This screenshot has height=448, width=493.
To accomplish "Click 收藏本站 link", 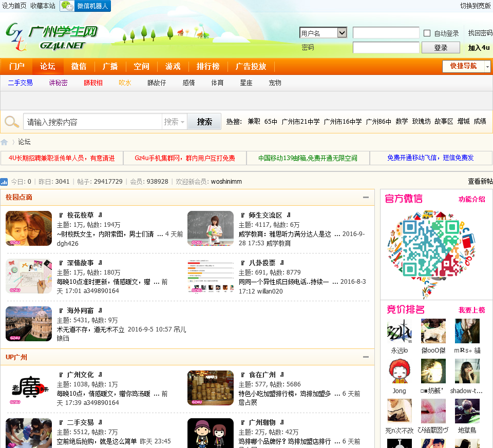I will pos(43,6).
